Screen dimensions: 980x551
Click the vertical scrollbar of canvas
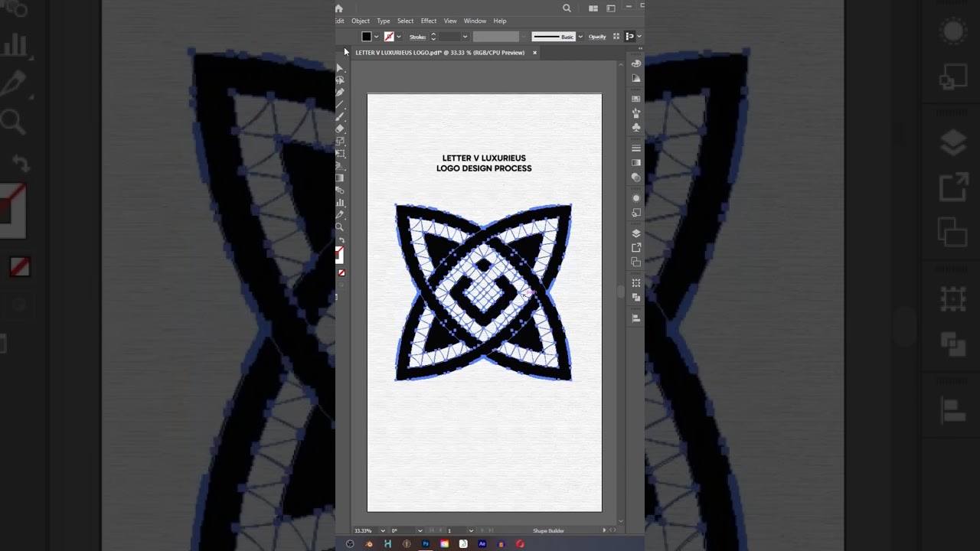coord(620,292)
